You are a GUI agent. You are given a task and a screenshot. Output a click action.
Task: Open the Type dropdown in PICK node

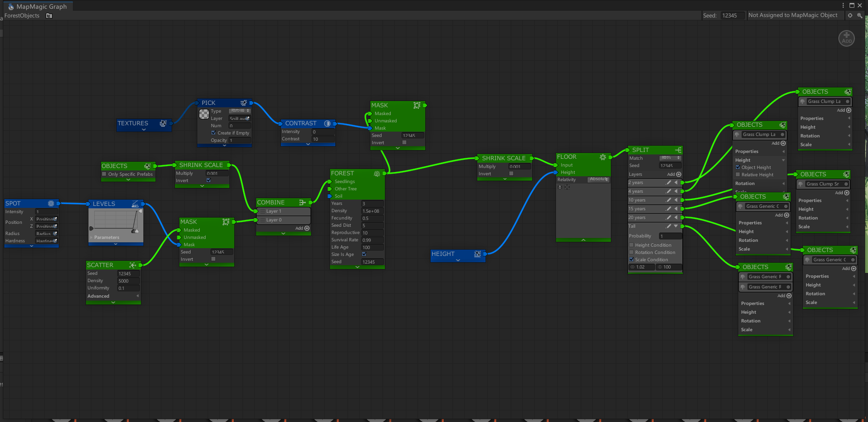coord(240,111)
